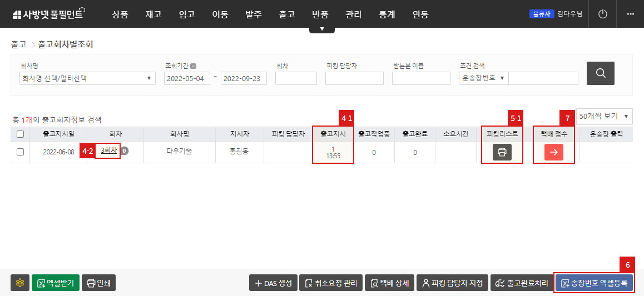Click the 소요시간 column header
644x296 pixels.
(456, 134)
